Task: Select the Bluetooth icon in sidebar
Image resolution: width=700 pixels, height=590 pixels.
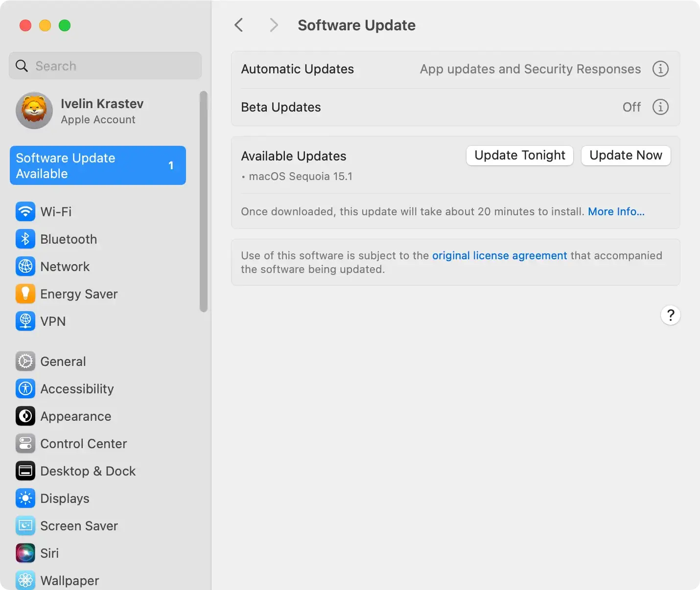Action: tap(25, 239)
